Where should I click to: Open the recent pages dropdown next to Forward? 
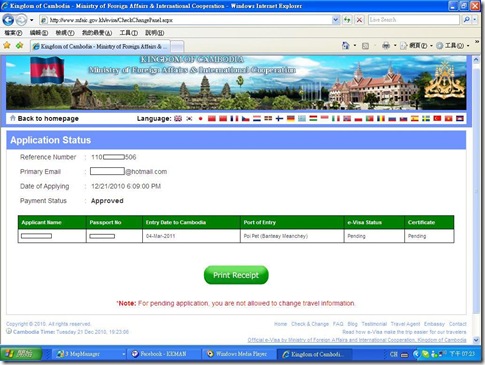[x=32, y=20]
